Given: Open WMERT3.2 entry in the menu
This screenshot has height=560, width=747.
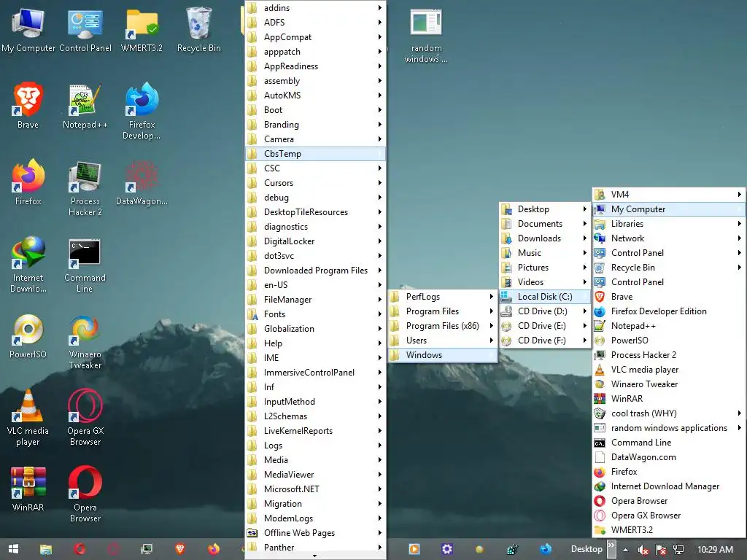Looking at the screenshot, I should coord(669,530).
